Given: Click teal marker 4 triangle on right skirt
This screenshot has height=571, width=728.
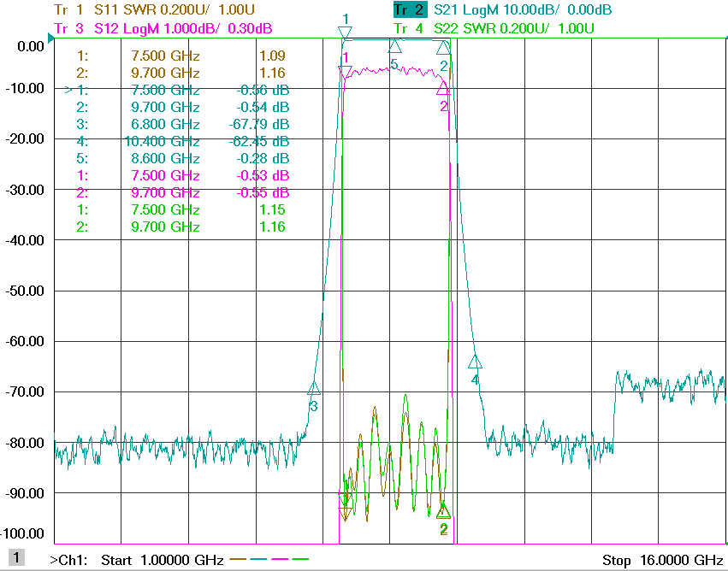Looking at the screenshot, I should [475, 362].
